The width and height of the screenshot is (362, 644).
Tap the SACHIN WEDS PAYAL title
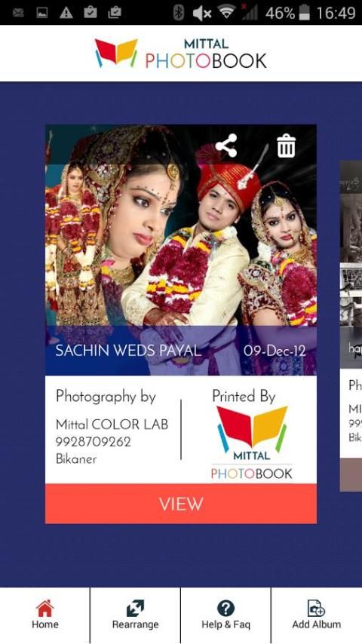pos(128,351)
